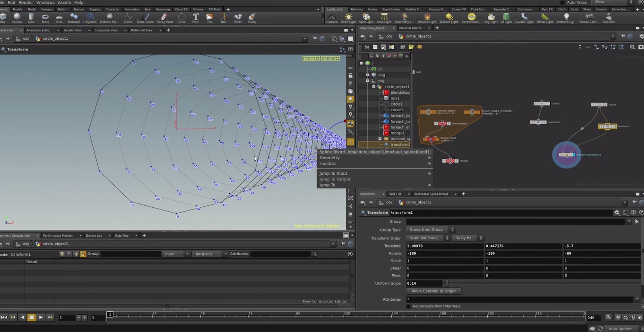
Task: Add a Sky Light from shelf
Action: click(491, 18)
